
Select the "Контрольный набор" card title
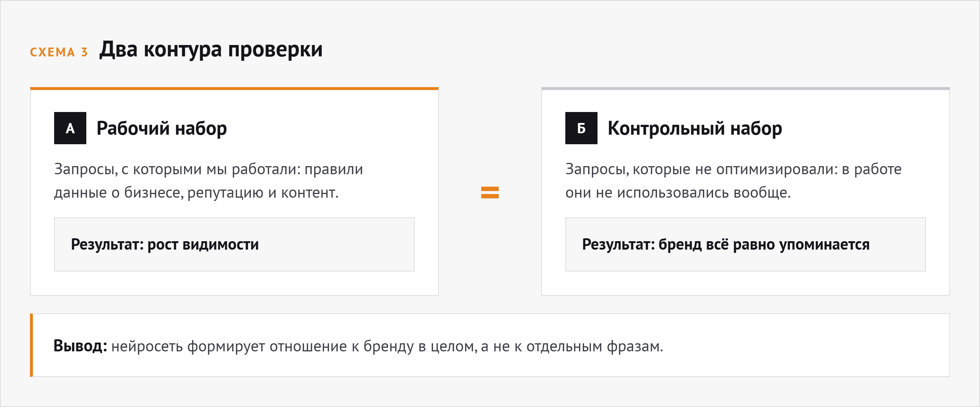tap(695, 128)
